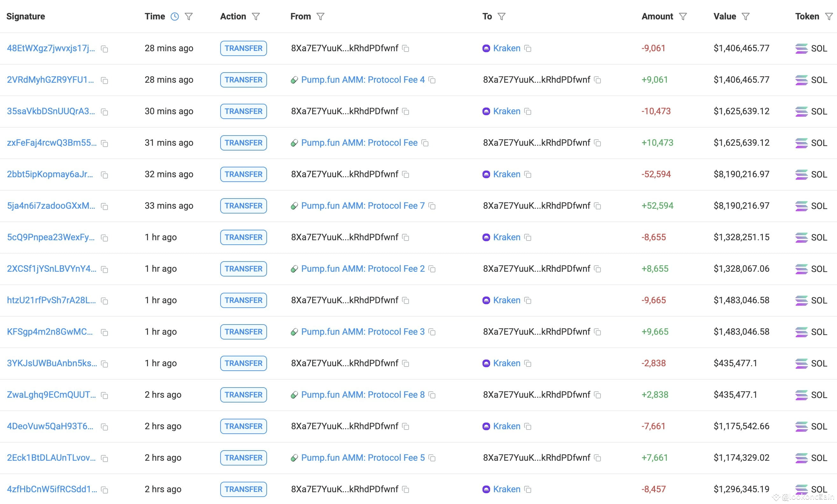The width and height of the screenshot is (837, 504).
Task: Copy the signature 48EtWXgz7jwvxjs17j
Action: [x=105, y=49]
